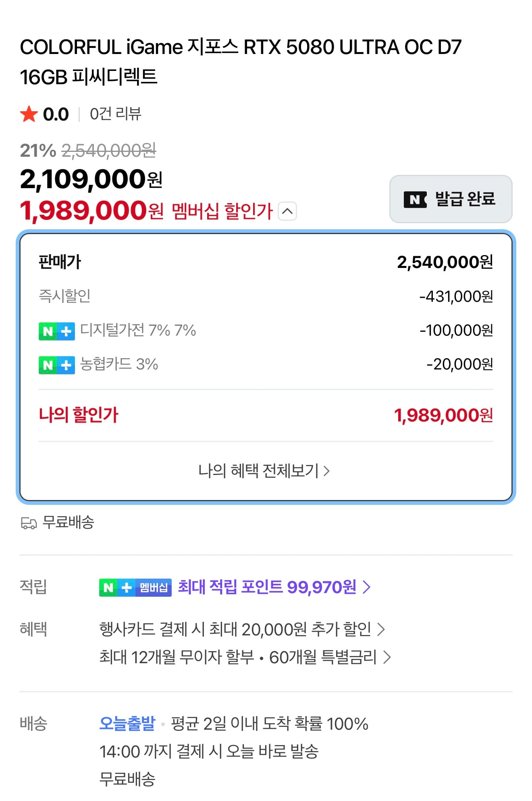Click the delivery truck icon by 무료배송

tap(29, 523)
